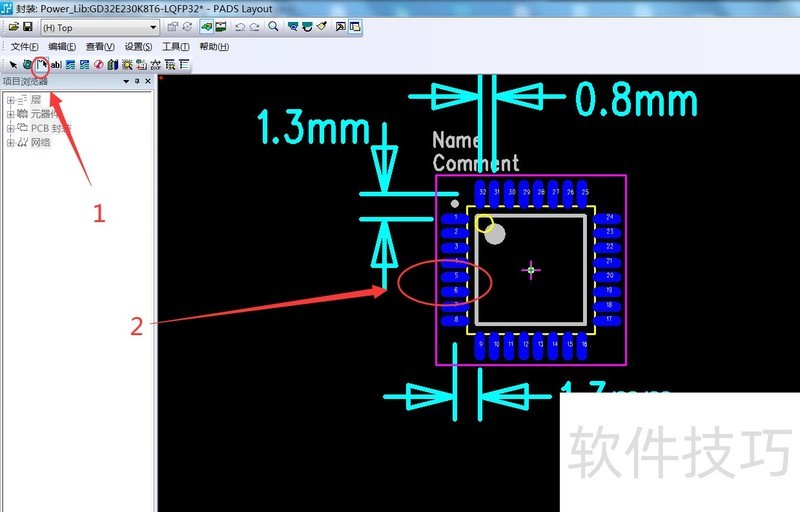Select the 1.3mm dimension text
This screenshot has width=800, height=512.
tap(313, 127)
